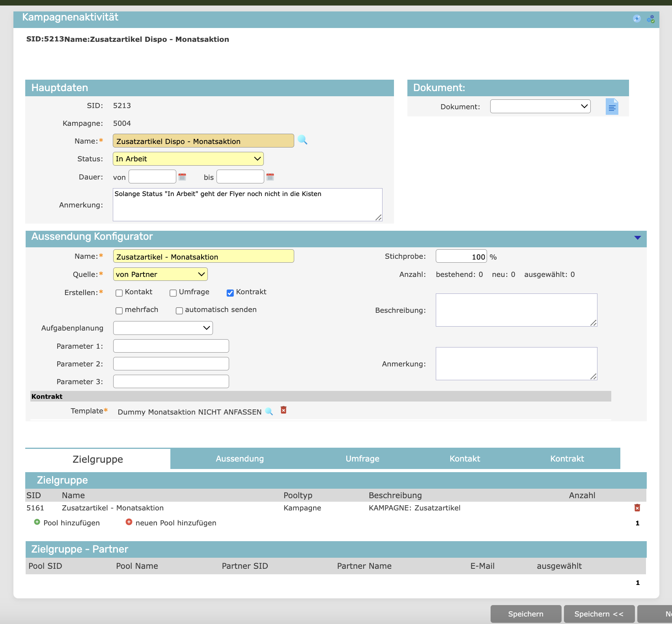Open the calendar picker for 'von' date
The image size is (672, 624).
(x=182, y=177)
